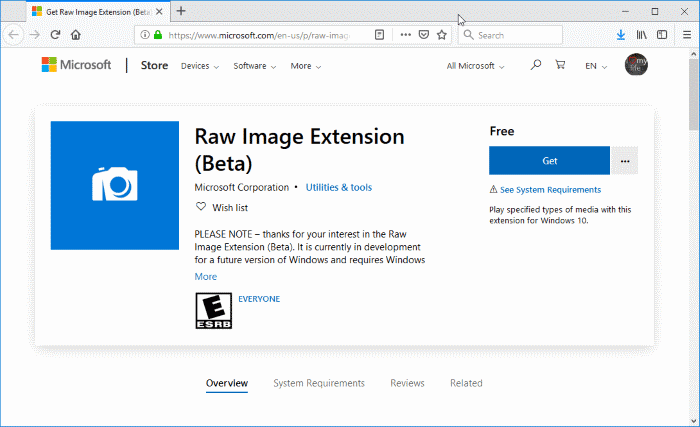This screenshot has height=427, width=700.
Task: Expand the Software menu
Action: (x=254, y=66)
